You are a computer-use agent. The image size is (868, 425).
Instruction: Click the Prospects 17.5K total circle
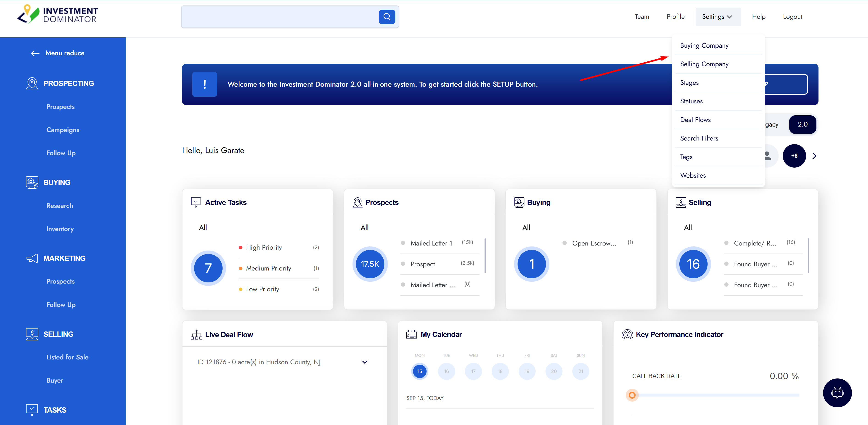coord(370,264)
